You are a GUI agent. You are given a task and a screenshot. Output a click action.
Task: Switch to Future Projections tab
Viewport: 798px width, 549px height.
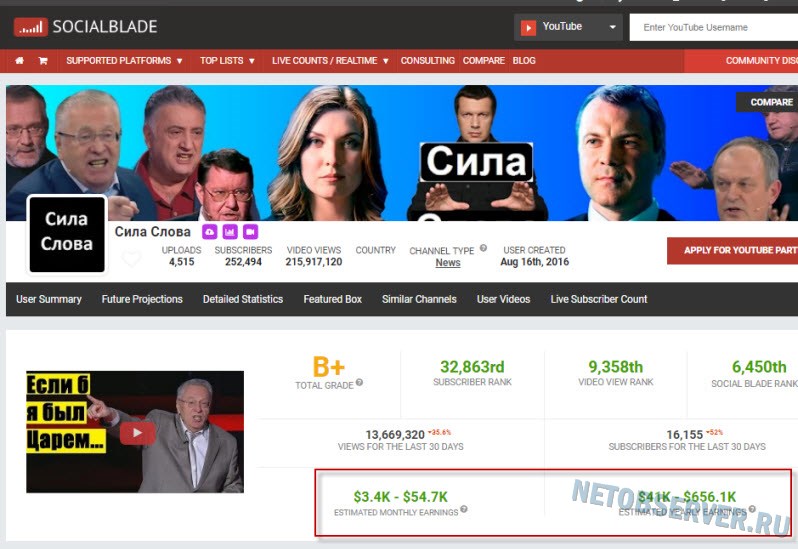click(142, 299)
